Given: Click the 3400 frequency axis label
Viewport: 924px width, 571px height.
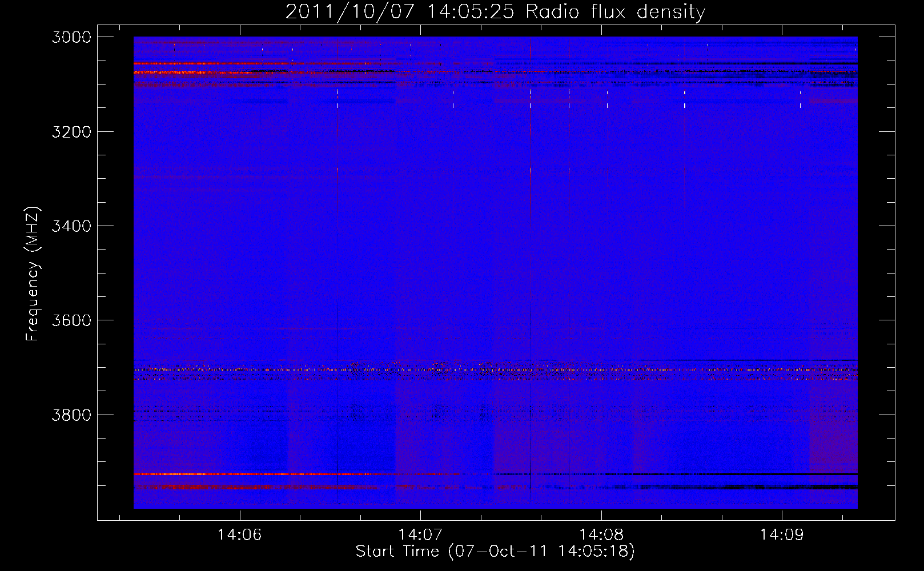Looking at the screenshot, I should [71, 226].
